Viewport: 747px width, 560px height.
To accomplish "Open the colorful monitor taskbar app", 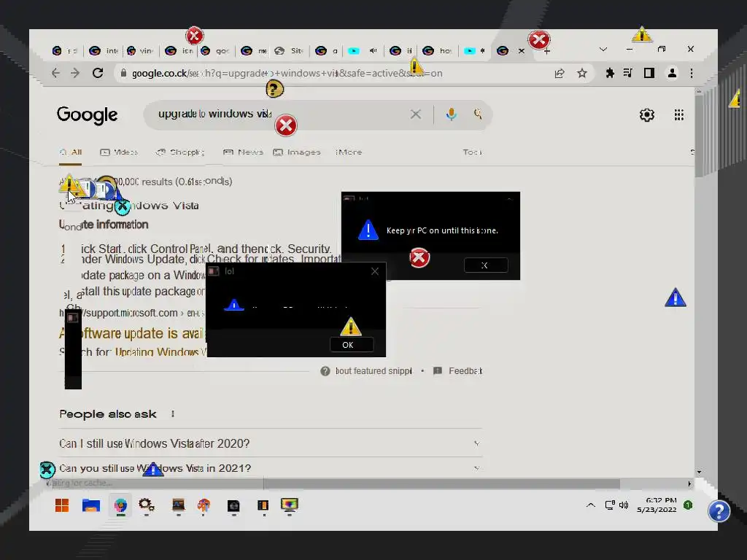I will coord(289,505).
